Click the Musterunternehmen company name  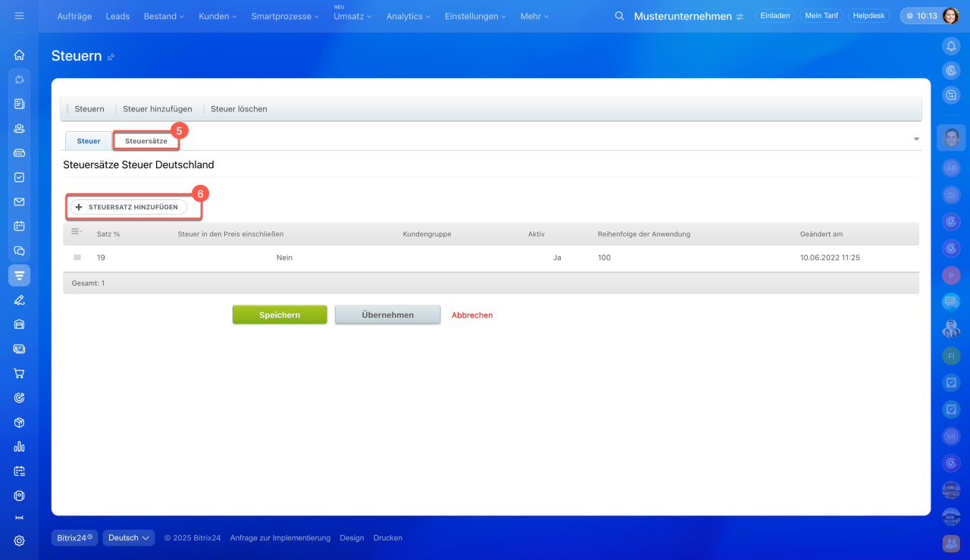pyautogui.click(x=683, y=16)
